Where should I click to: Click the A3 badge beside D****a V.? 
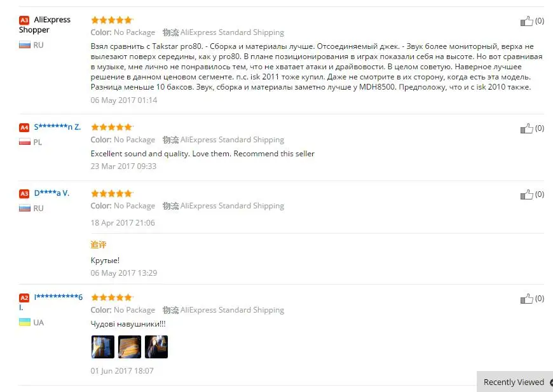click(24, 194)
